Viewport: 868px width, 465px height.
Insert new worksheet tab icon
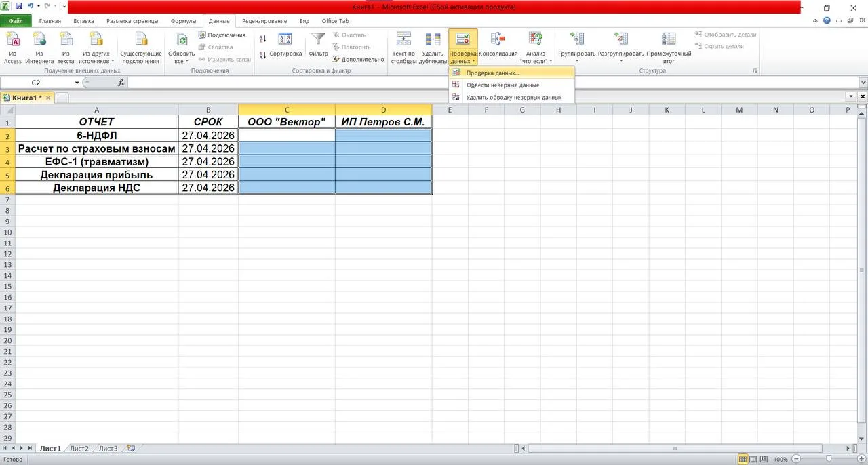[x=131, y=449]
